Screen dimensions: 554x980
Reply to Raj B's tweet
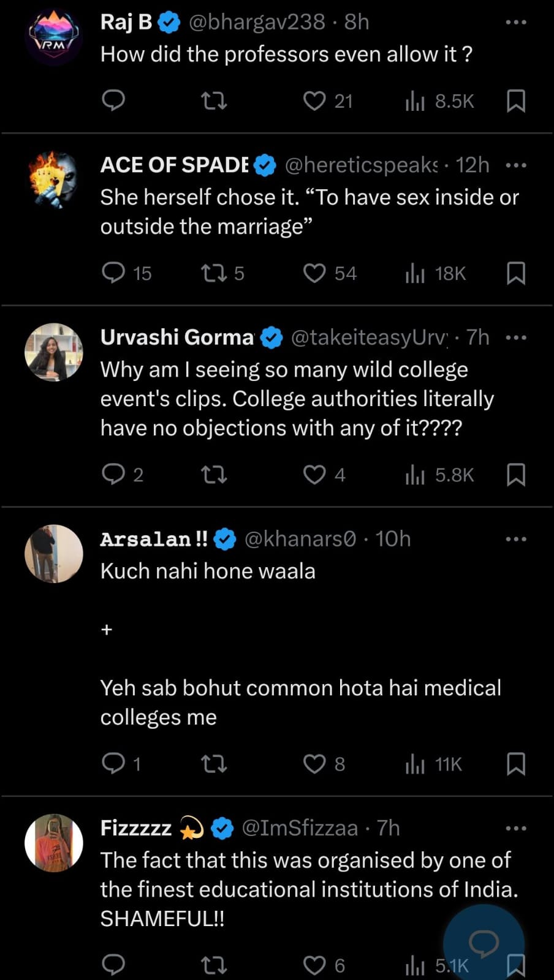[113, 100]
